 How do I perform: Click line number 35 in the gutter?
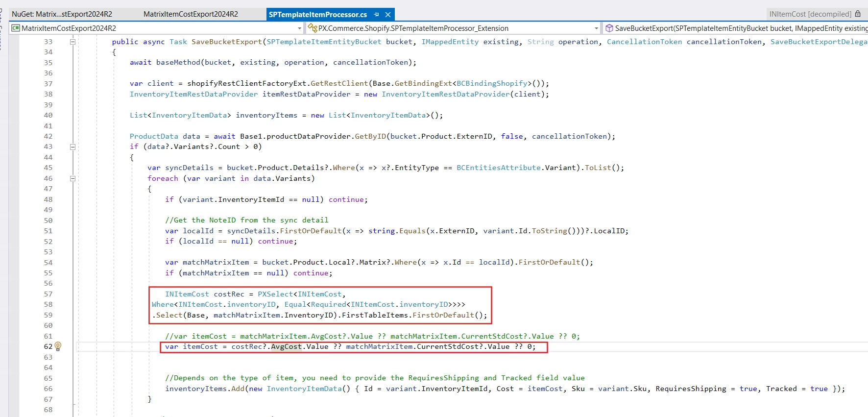click(48, 63)
